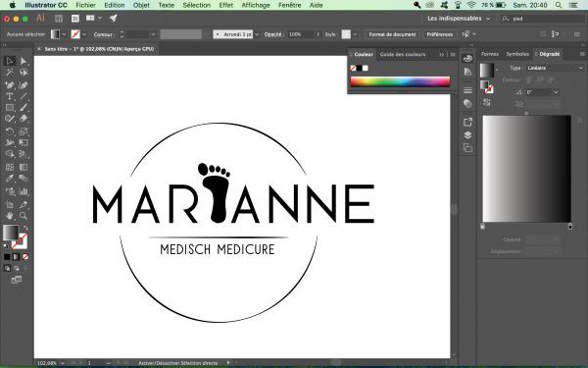Viewport: 588px width, 368px height.
Task: Toggle Draw Normal mode
Action: click(x=7, y=268)
